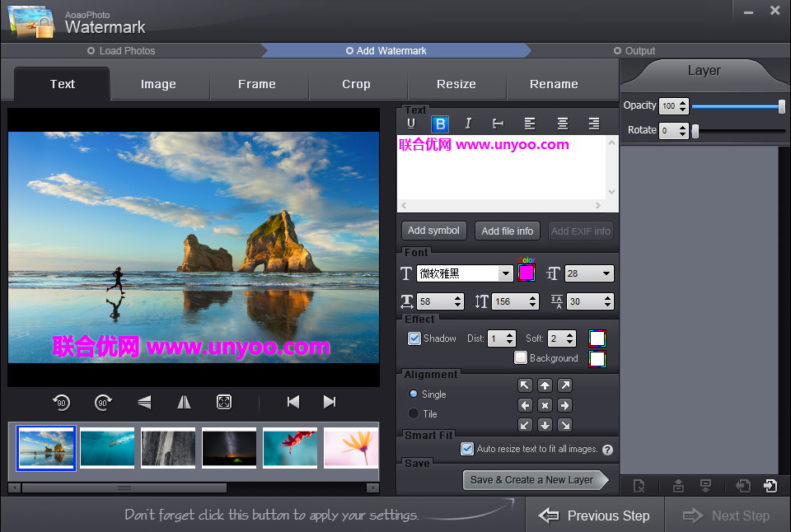Toggle bold text formatting

tap(440, 124)
